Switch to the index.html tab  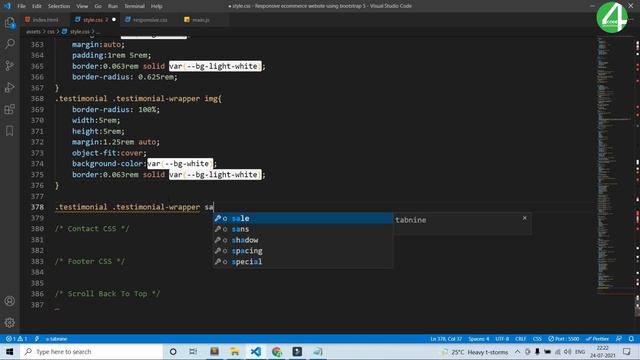tap(44, 20)
